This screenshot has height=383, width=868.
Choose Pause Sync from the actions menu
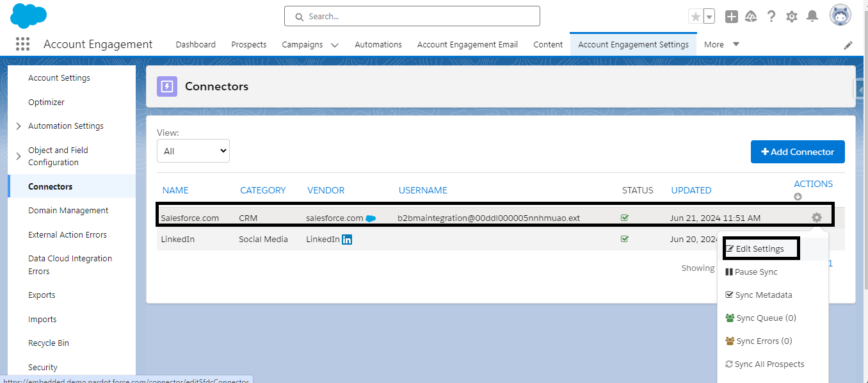tap(751, 272)
